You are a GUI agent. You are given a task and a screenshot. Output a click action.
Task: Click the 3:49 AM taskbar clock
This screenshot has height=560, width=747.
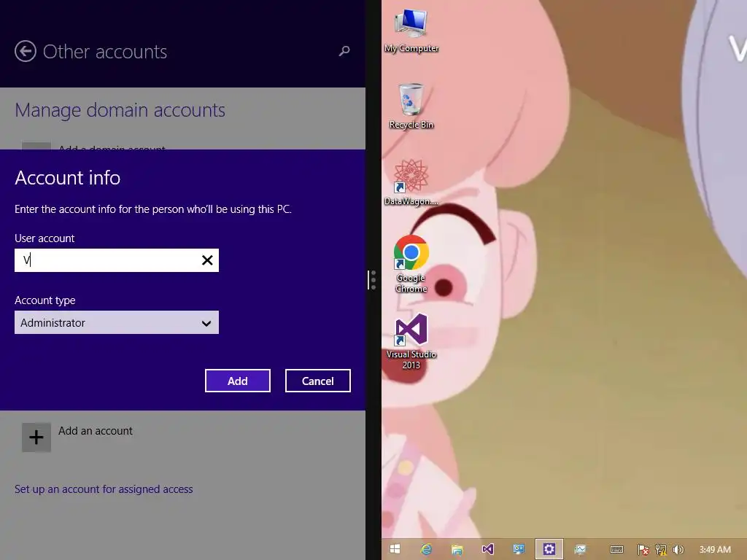[x=715, y=550]
